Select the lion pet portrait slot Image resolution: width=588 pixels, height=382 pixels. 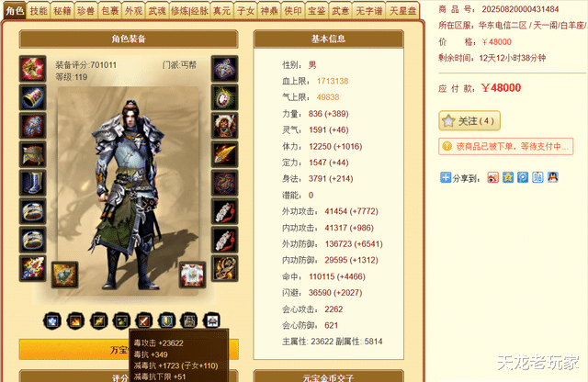point(224,126)
